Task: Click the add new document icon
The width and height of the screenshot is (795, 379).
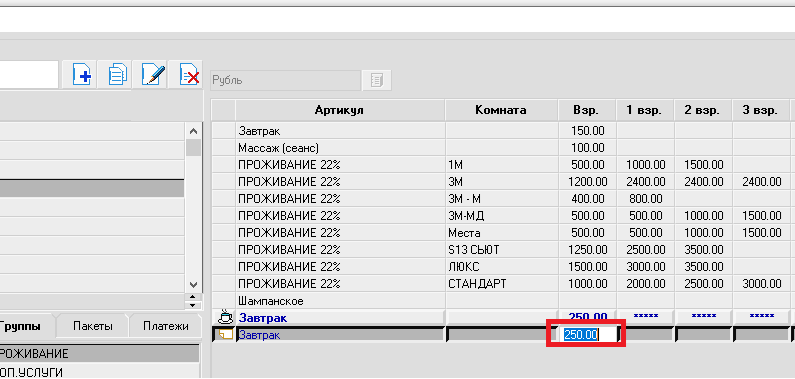Action: click(x=81, y=75)
